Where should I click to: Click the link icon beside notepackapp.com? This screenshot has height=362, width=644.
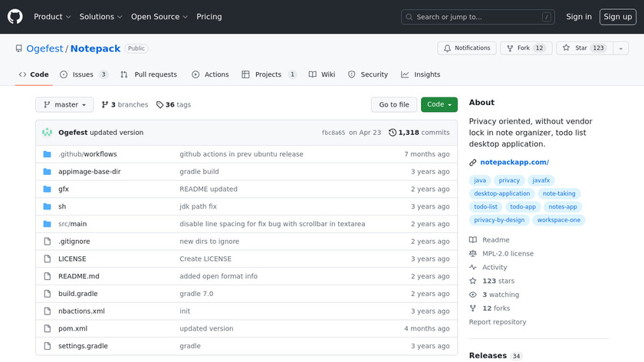473,163
